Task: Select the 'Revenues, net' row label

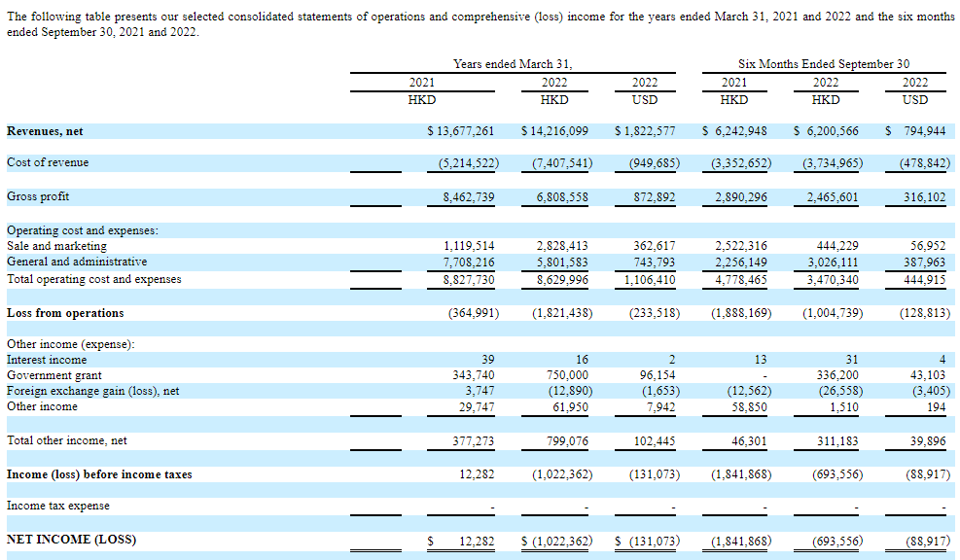Action: 45,131
